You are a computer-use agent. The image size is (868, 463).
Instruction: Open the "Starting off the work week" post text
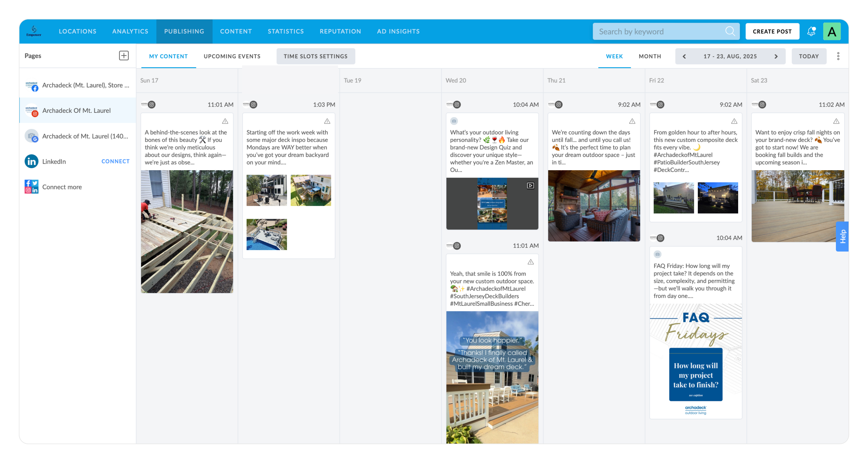point(287,147)
